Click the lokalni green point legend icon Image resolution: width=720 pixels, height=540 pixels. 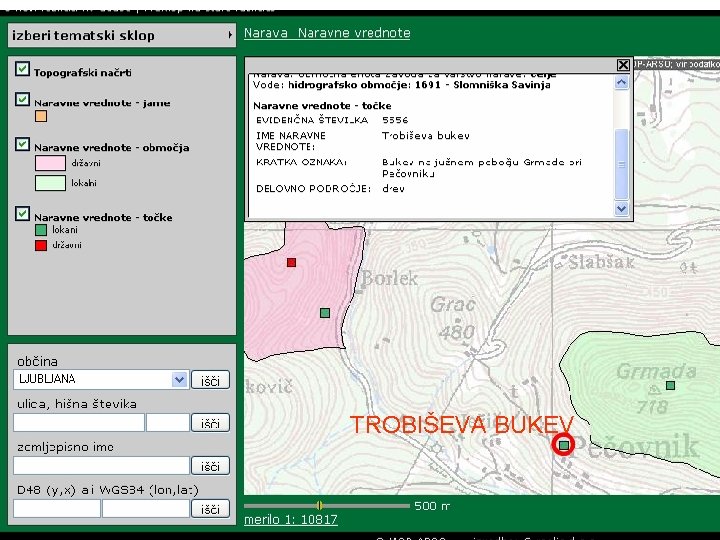click(41, 230)
